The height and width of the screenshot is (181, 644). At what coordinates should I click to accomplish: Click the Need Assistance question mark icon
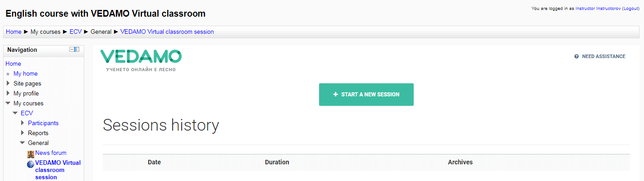[576, 57]
